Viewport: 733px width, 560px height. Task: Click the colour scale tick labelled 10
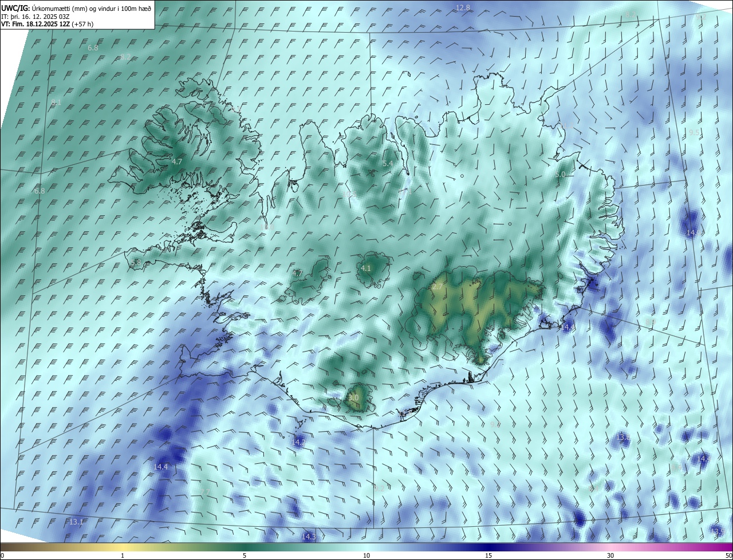click(366, 555)
